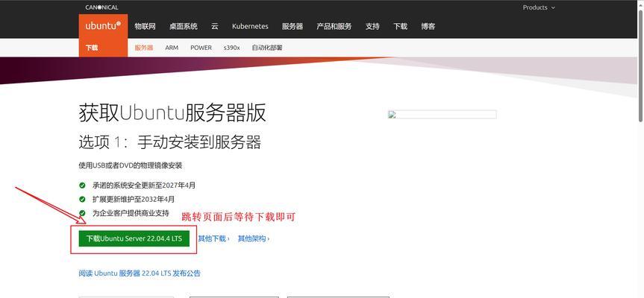Viewport: 644px width, 298px height.
Task: Open the Kubernetes navigation item
Action: tap(250, 26)
